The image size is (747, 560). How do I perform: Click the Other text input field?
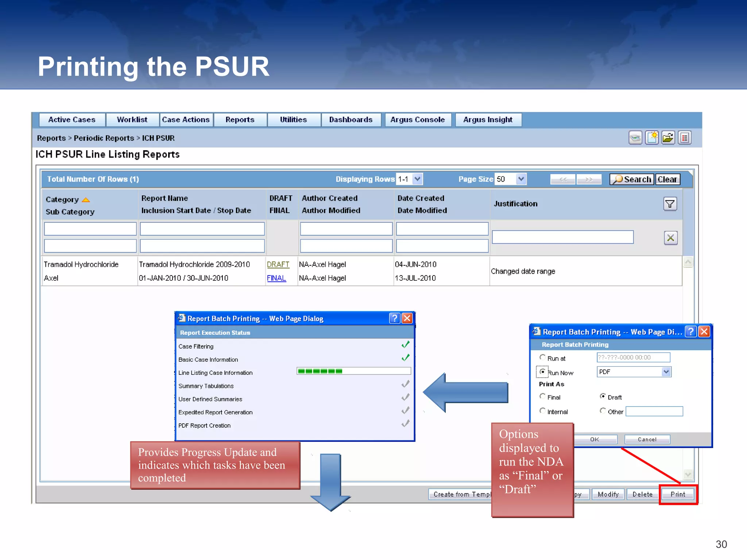tap(654, 411)
